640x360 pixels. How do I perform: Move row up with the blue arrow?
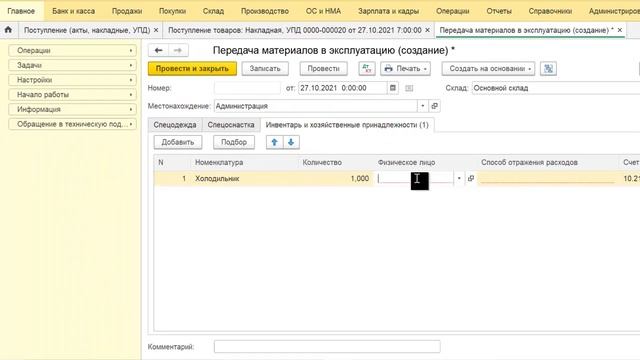pos(274,142)
